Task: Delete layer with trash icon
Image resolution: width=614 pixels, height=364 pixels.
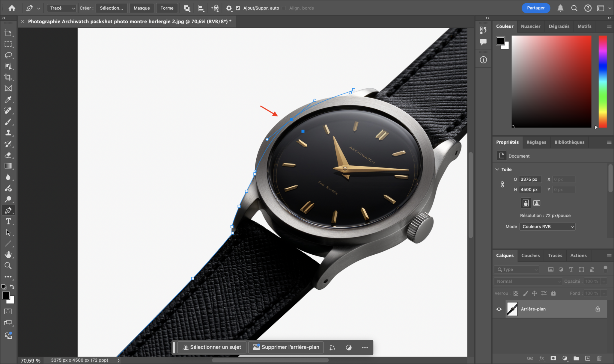Action: pos(599,358)
